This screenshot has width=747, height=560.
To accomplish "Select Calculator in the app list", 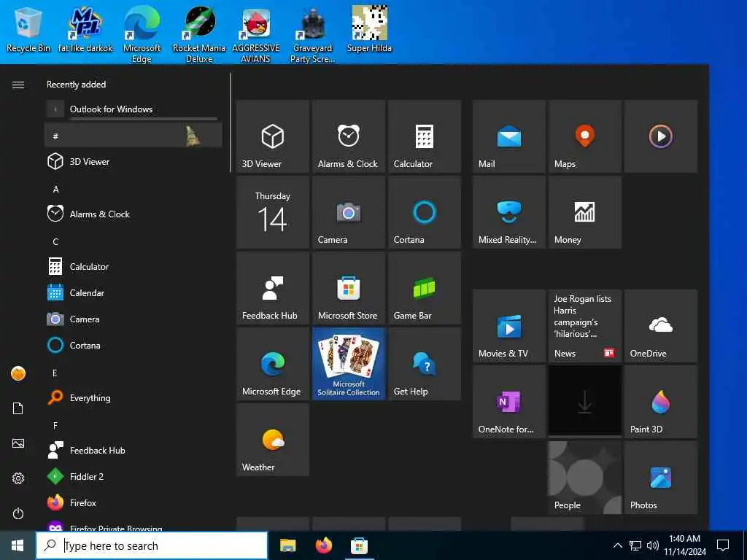I will click(x=133, y=266).
